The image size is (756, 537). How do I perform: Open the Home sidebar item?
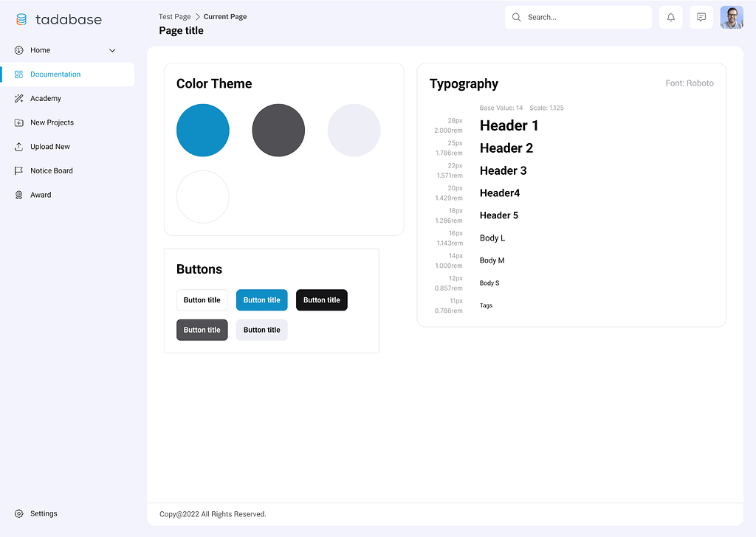pyautogui.click(x=41, y=50)
